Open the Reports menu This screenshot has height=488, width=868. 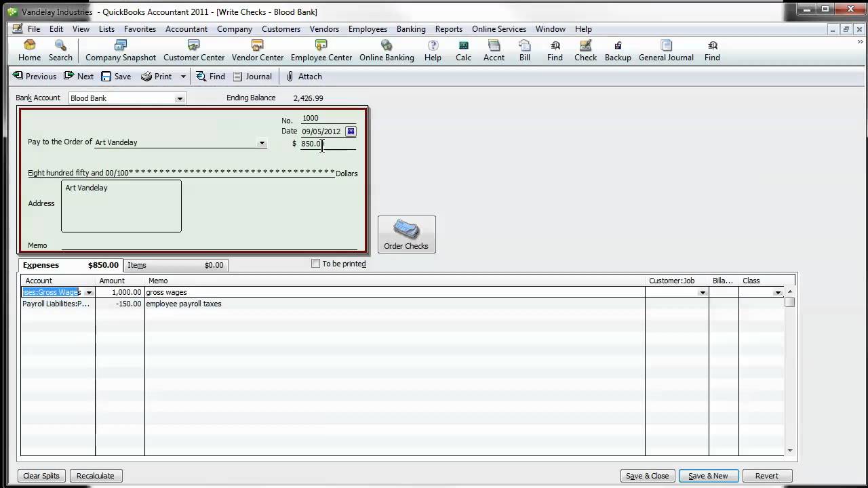pos(449,29)
